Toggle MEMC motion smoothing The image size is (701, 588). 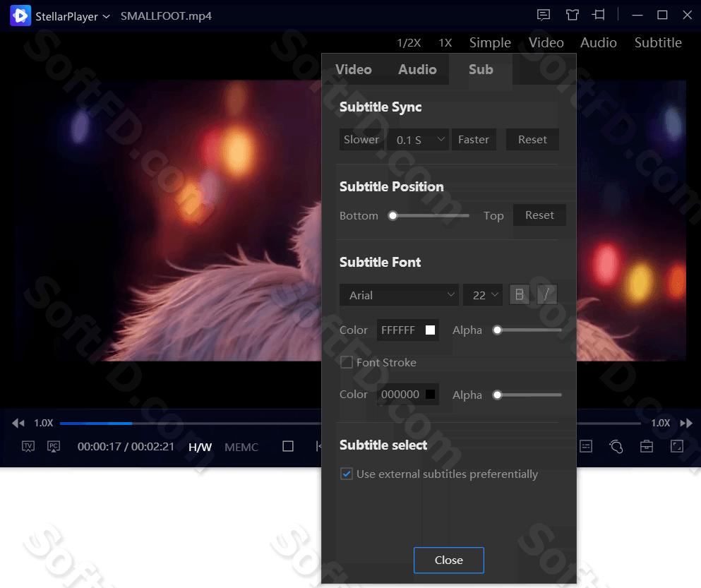coord(241,447)
